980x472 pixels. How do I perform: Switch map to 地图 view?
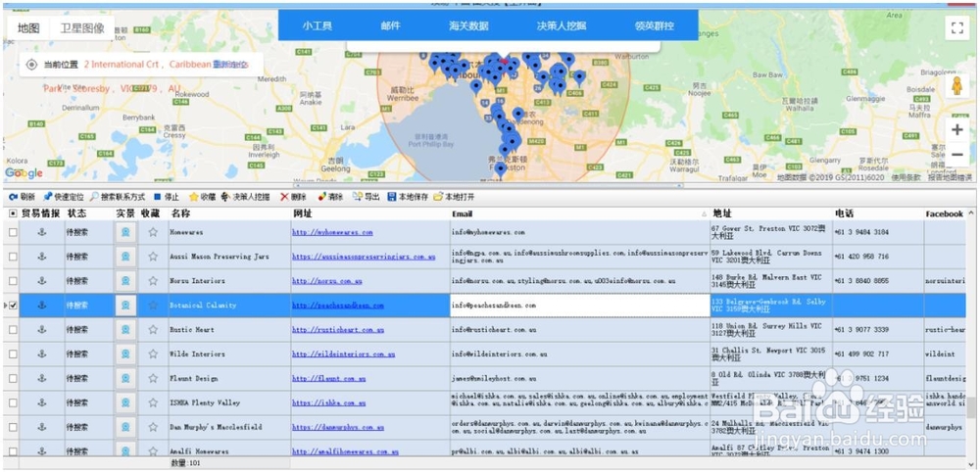pyautogui.click(x=28, y=28)
